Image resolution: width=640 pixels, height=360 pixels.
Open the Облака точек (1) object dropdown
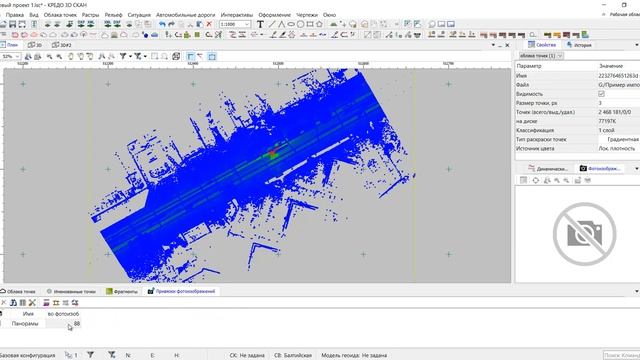(x=542, y=56)
